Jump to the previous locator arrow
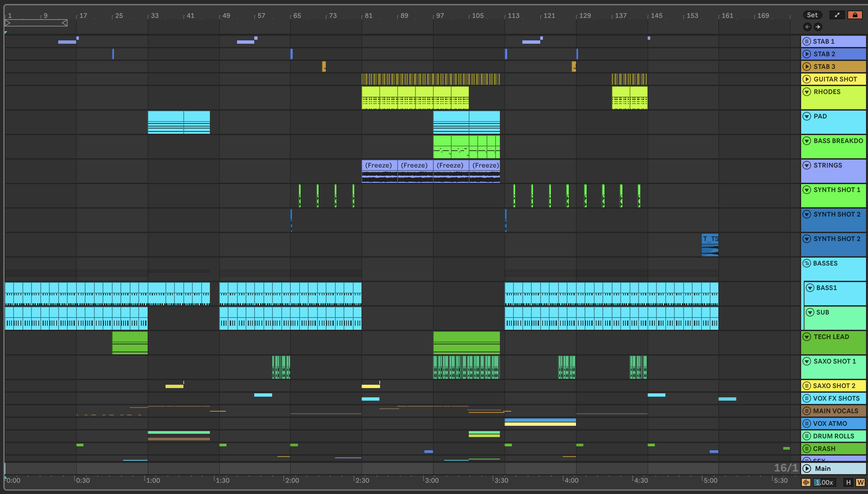This screenshot has height=494, width=868. pyautogui.click(x=807, y=27)
